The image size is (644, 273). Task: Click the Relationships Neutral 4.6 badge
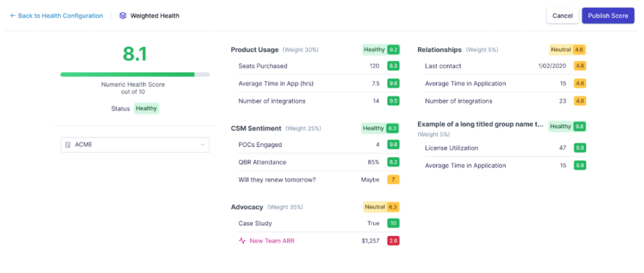[x=568, y=50]
